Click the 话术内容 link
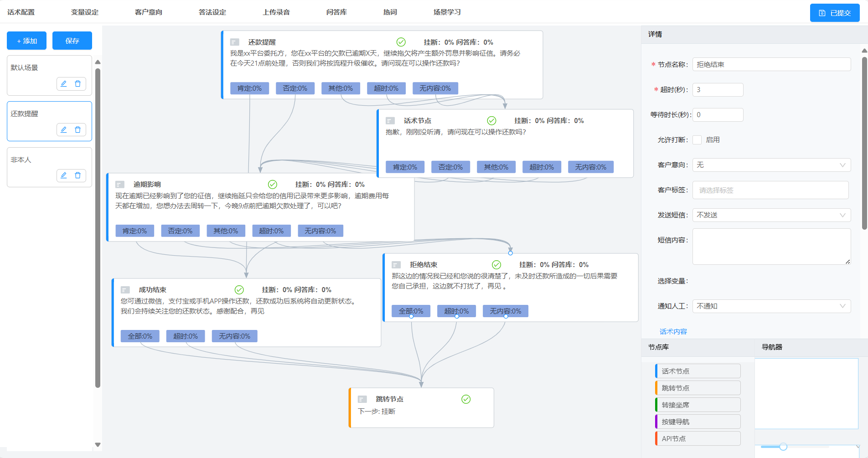 coord(673,332)
